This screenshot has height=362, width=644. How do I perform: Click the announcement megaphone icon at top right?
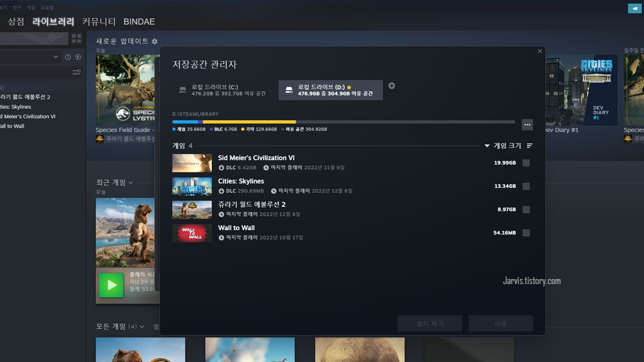tap(635, 8)
